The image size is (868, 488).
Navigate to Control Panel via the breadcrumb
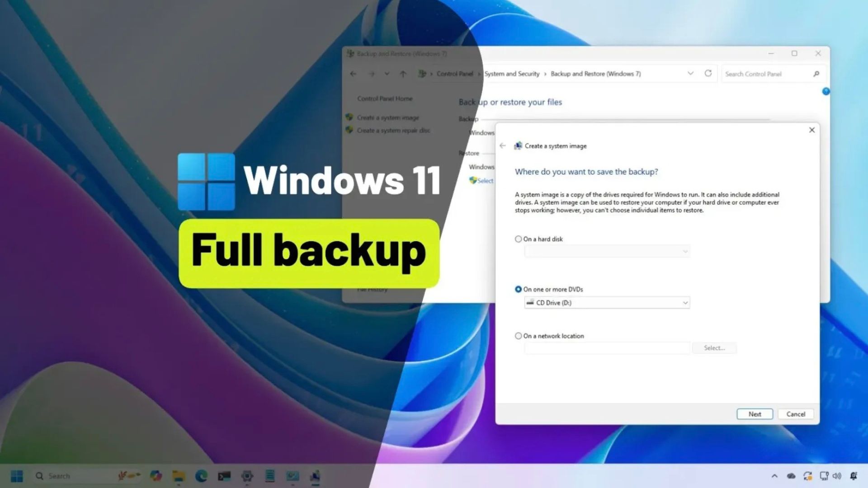[x=455, y=74]
